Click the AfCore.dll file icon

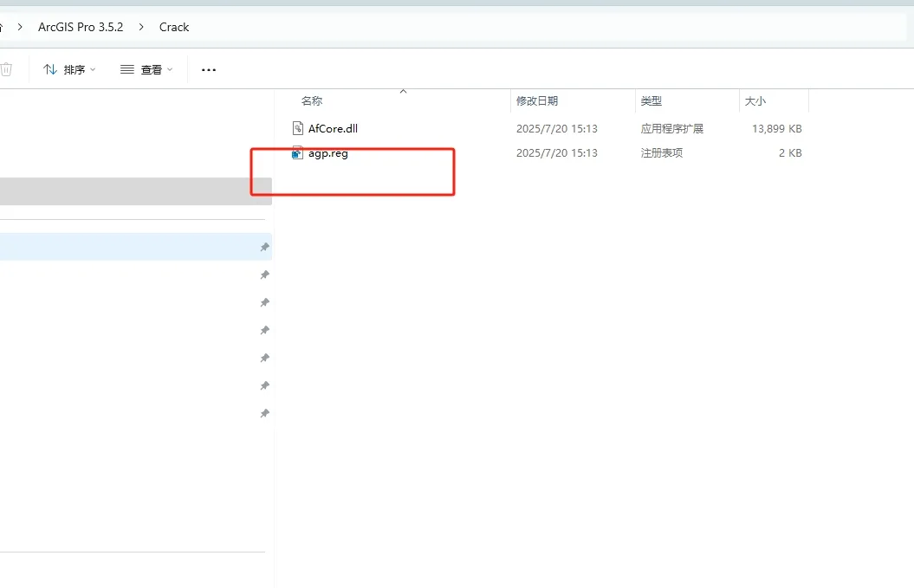coord(298,128)
